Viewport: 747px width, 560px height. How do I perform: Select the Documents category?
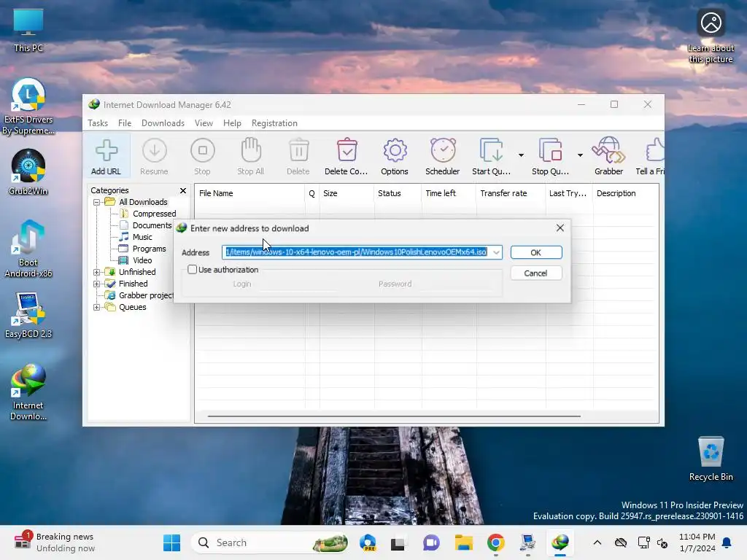pos(152,225)
